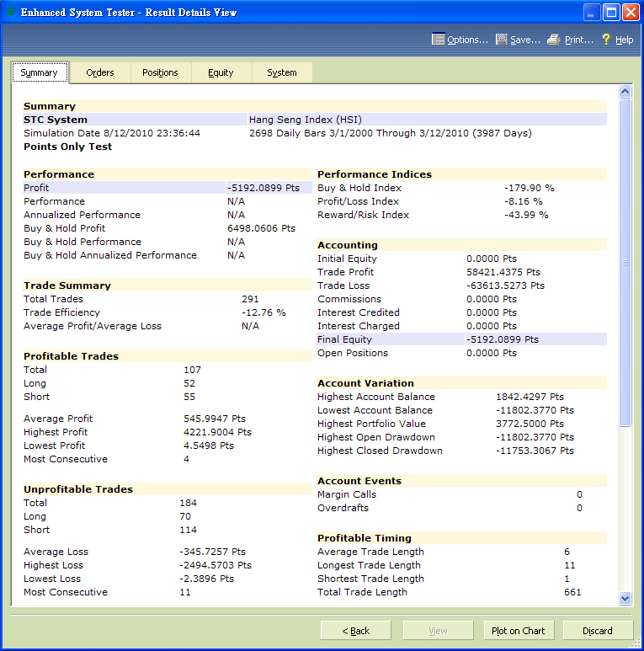
Task: Click the Overdrafts label
Action: pos(343,508)
